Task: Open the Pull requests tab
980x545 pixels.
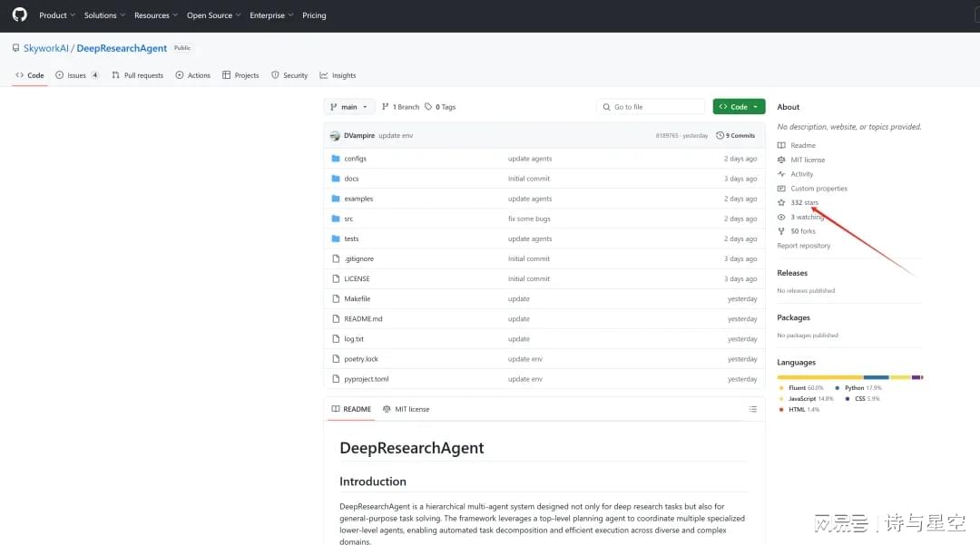Action: click(x=138, y=75)
